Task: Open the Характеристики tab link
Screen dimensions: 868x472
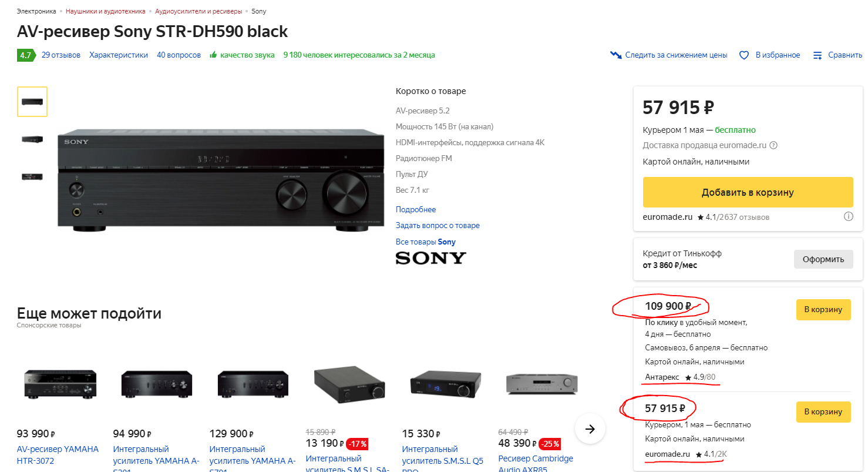Action: coord(119,55)
